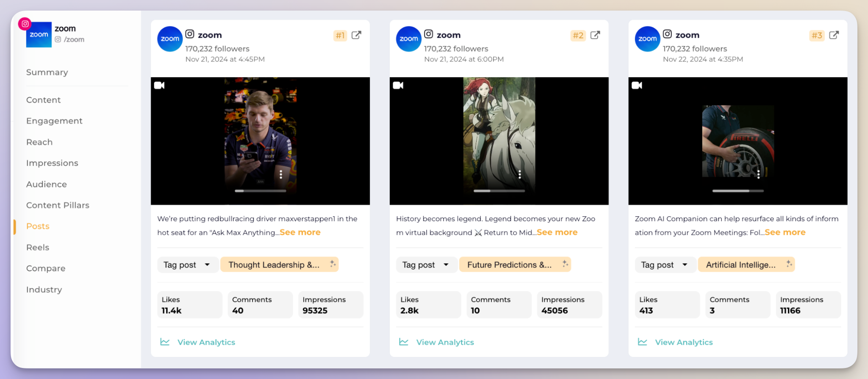Click pink Instagram badge on sidebar profile
The image size is (868, 379).
click(25, 24)
